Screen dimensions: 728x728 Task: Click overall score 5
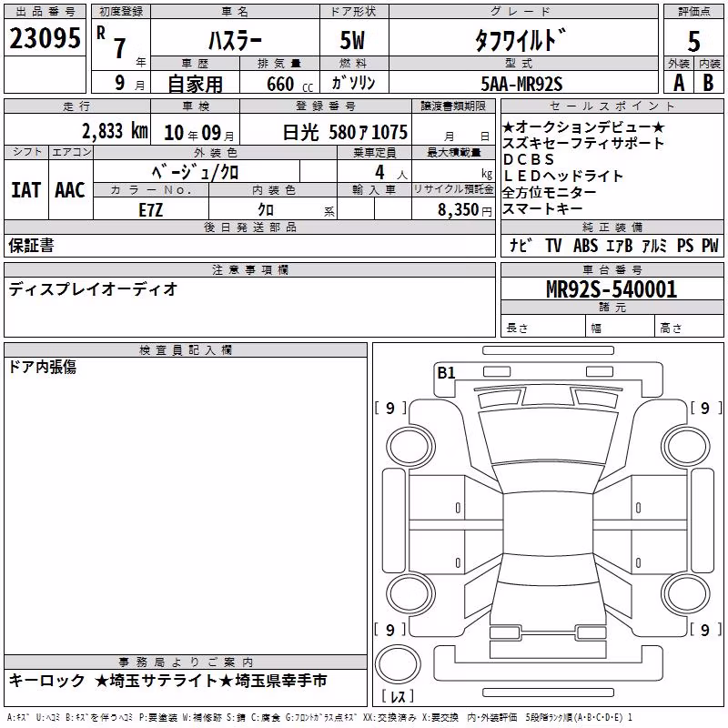tap(693, 41)
